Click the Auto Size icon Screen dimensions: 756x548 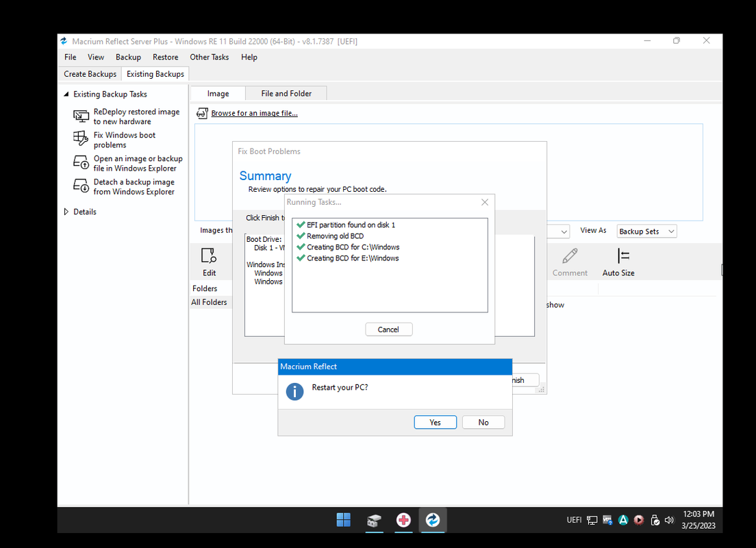click(x=623, y=256)
